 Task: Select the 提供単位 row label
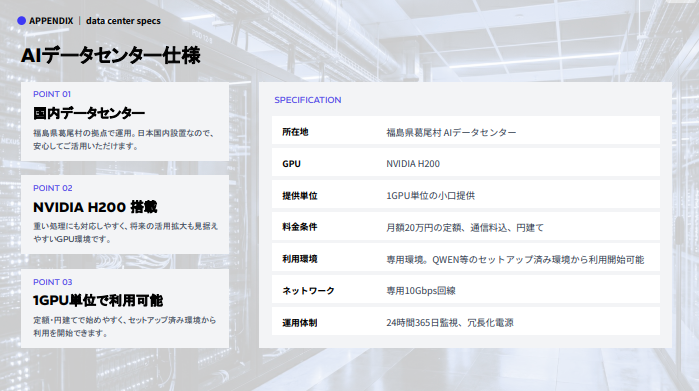point(300,196)
